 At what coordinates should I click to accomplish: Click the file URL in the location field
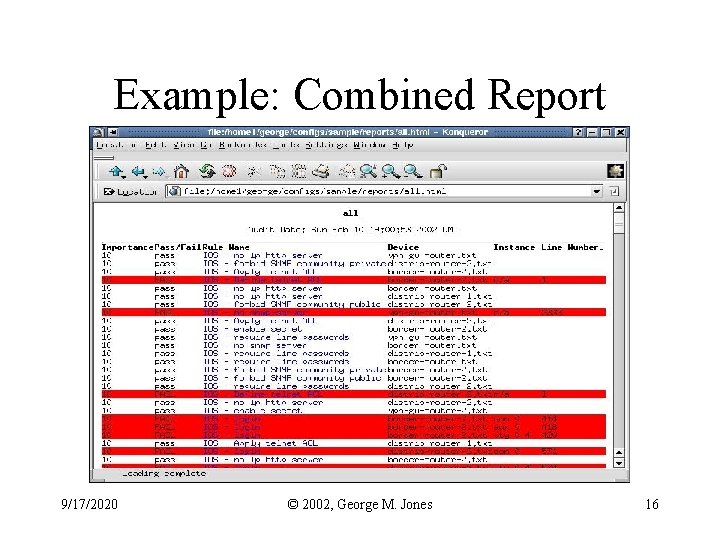315,191
